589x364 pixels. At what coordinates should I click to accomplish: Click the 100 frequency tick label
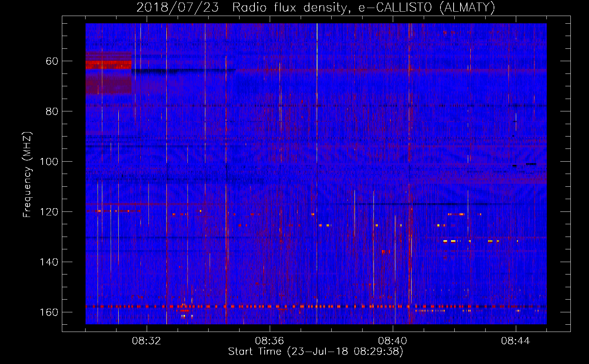click(x=49, y=162)
